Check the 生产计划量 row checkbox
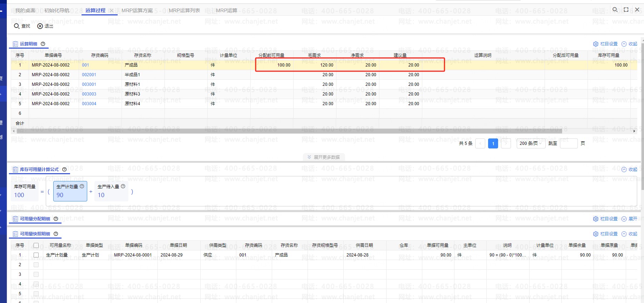Screen dimensions: 644x303 point(36,255)
